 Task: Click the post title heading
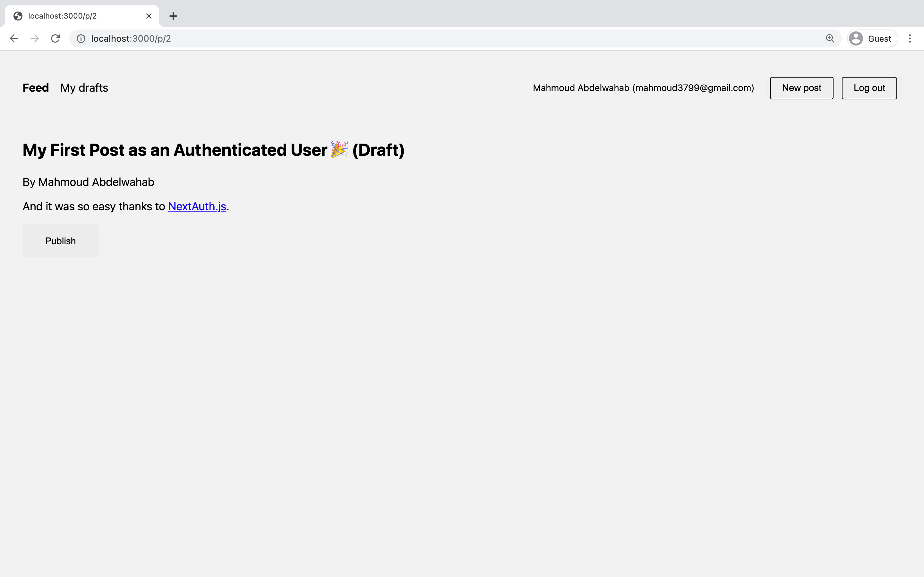[x=213, y=150]
